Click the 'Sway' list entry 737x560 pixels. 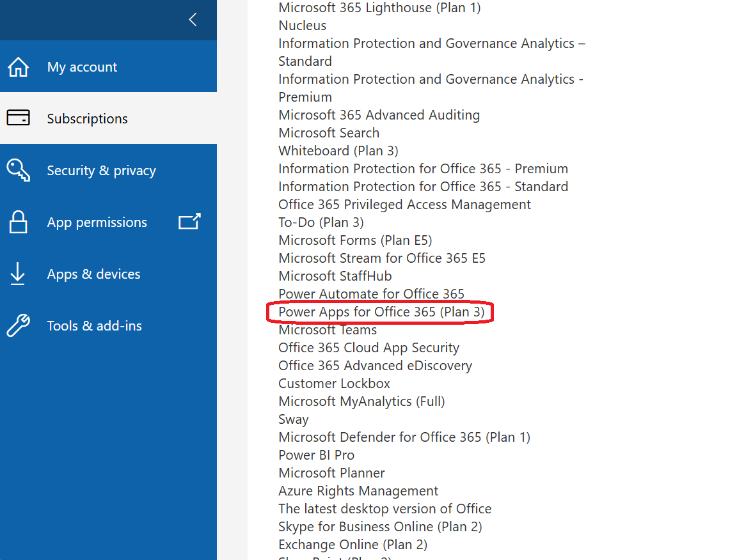tap(294, 419)
